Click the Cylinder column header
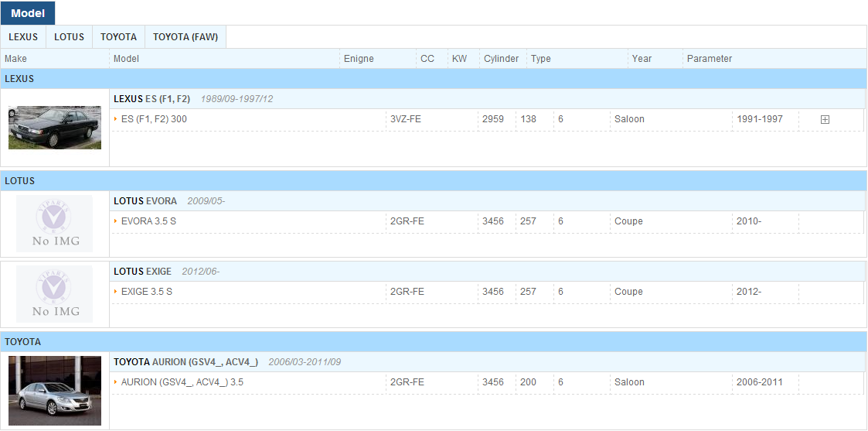The image size is (868, 431). [502, 59]
